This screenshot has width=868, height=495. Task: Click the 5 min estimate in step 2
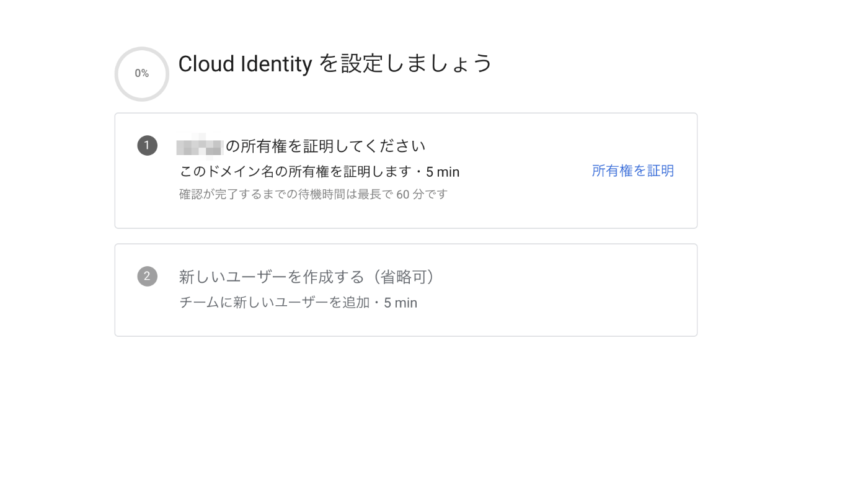401,303
